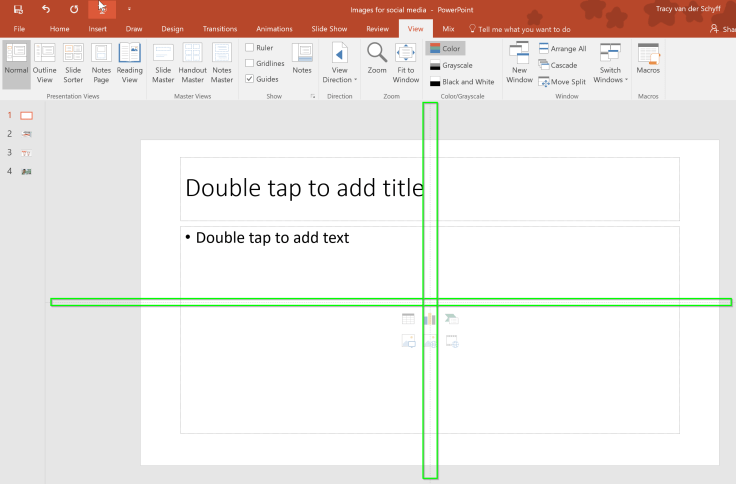Uncheck the Guides checkbox

tap(250, 79)
